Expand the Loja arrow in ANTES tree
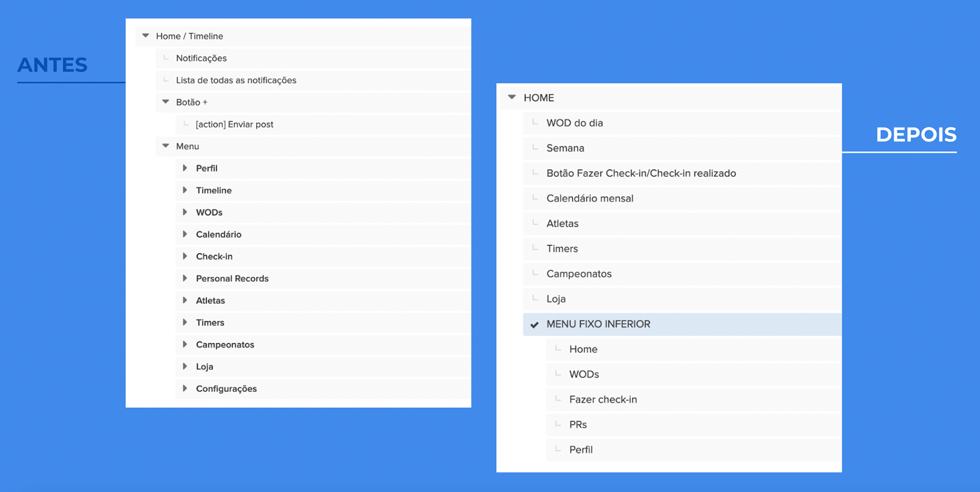Image resolution: width=980 pixels, height=492 pixels. (185, 366)
